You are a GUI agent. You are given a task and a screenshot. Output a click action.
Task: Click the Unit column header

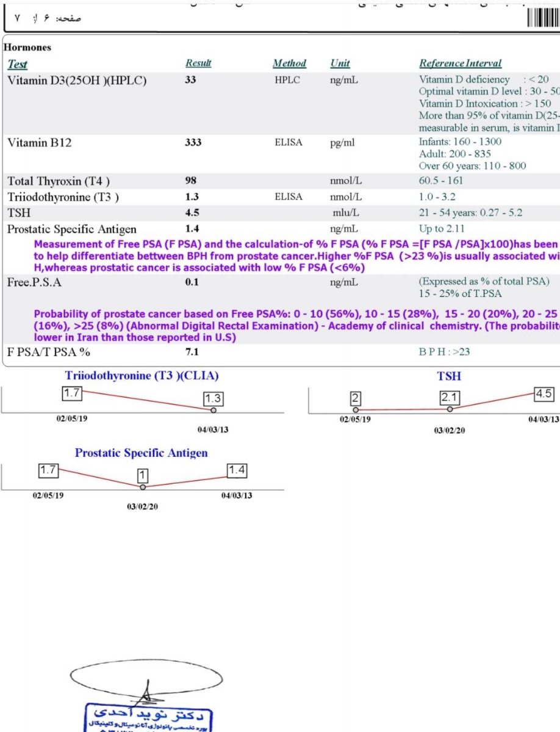pyautogui.click(x=340, y=63)
